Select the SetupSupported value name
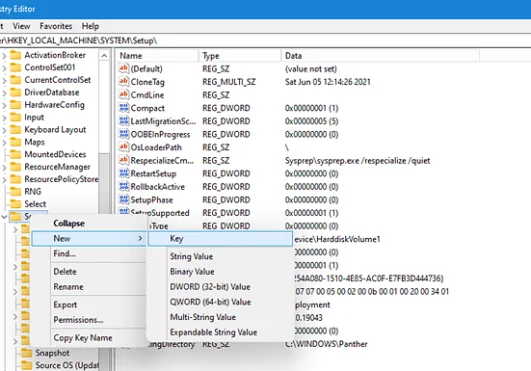 click(160, 213)
